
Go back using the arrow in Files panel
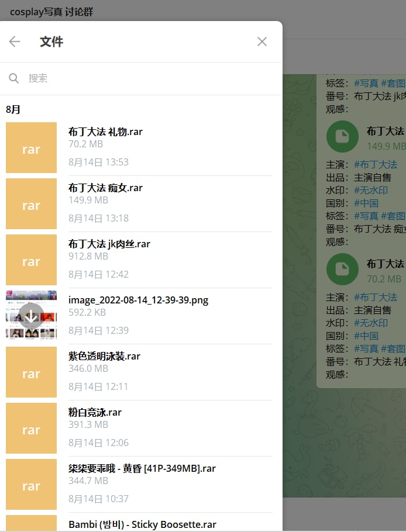[x=15, y=42]
